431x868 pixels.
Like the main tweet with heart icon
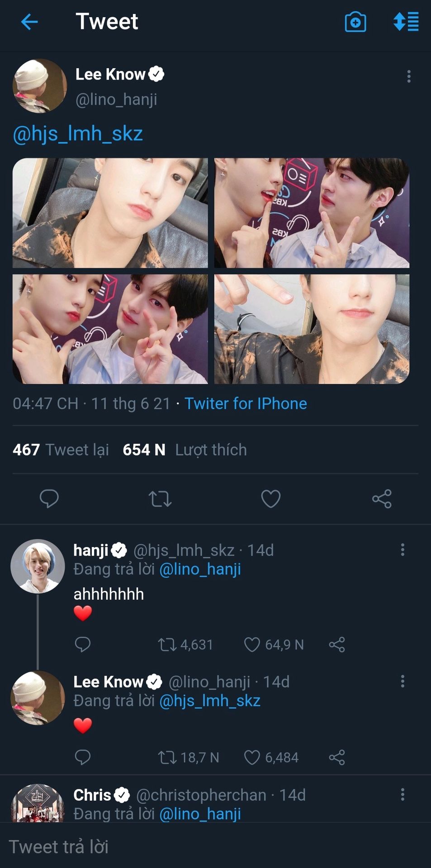(x=271, y=499)
